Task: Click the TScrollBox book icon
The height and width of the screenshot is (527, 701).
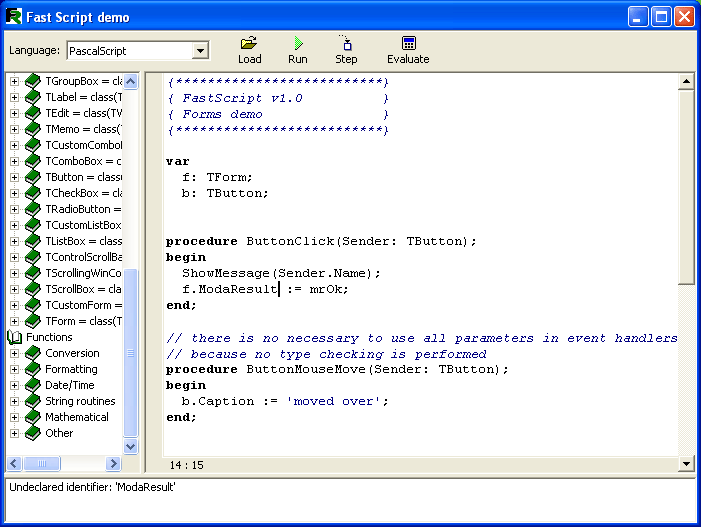Action: click(33, 289)
